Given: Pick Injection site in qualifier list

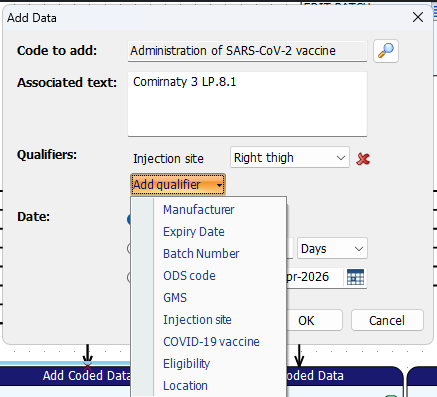Looking at the screenshot, I should (x=197, y=320).
